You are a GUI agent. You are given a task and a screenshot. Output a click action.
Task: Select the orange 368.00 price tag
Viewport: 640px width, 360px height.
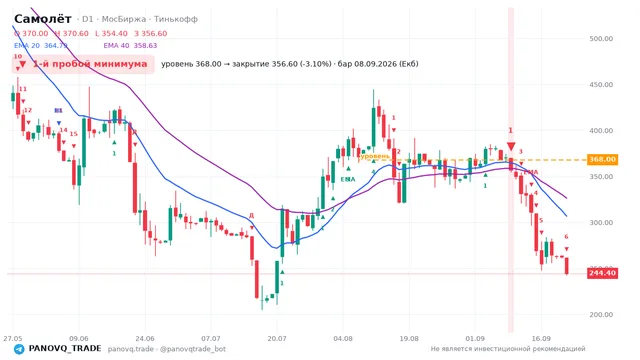click(x=602, y=159)
